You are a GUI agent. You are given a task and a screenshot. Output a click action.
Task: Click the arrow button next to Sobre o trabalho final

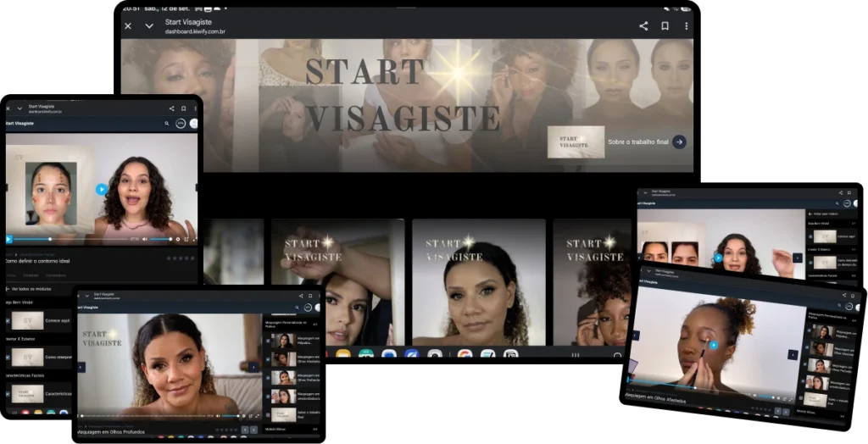point(679,142)
